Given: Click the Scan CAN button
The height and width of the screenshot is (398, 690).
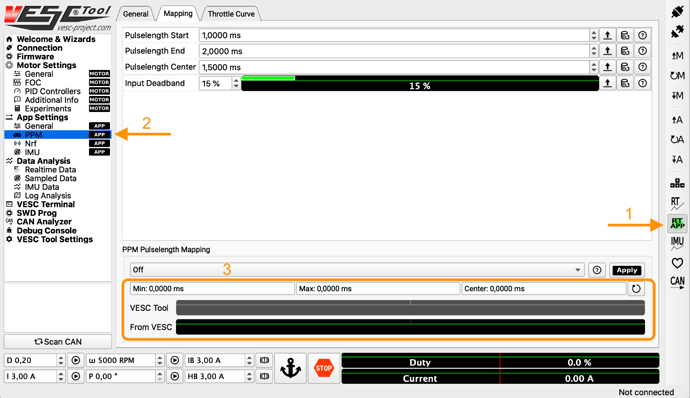Looking at the screenshot, I should (x=58, y=342).
